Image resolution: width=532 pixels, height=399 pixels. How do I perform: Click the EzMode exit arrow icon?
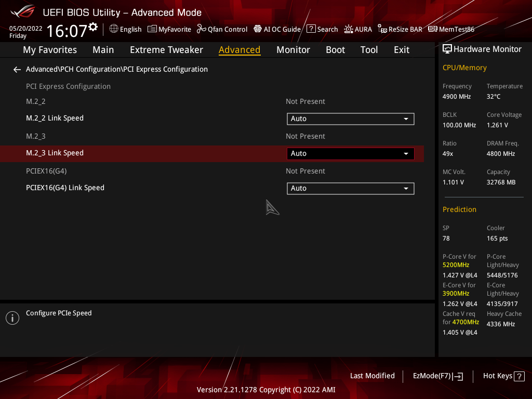[x=458, y=376]
